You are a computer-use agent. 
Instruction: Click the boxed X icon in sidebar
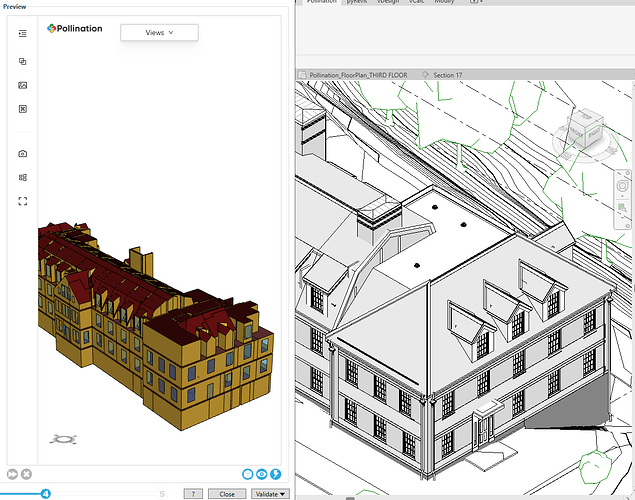(22, 109)
